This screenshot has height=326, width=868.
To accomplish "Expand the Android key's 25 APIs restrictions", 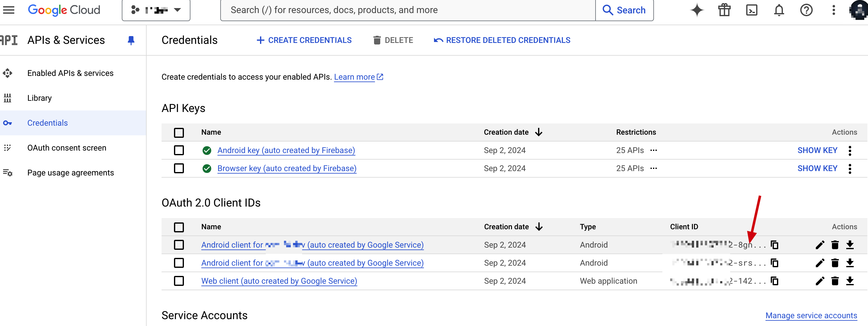I will 653,150.
